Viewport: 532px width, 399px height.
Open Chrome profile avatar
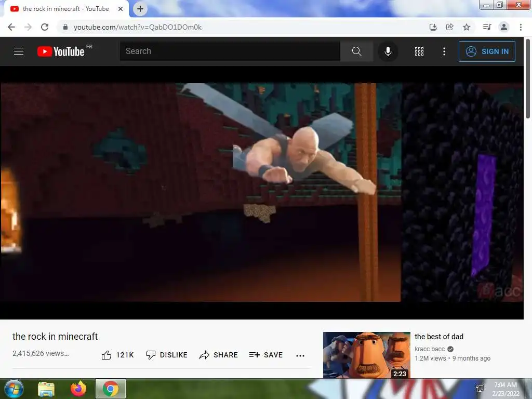point(504,27)
